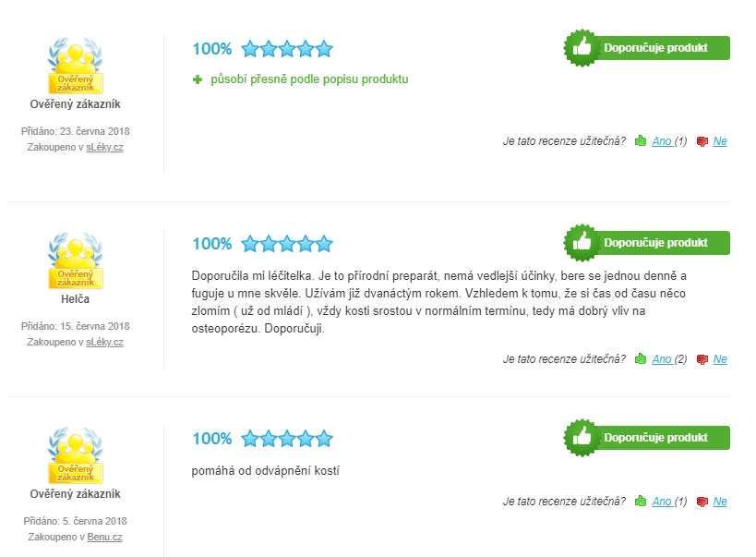
Task: Vote 'Ano (1)' on the 23. června review
Action: pos(669,141)
